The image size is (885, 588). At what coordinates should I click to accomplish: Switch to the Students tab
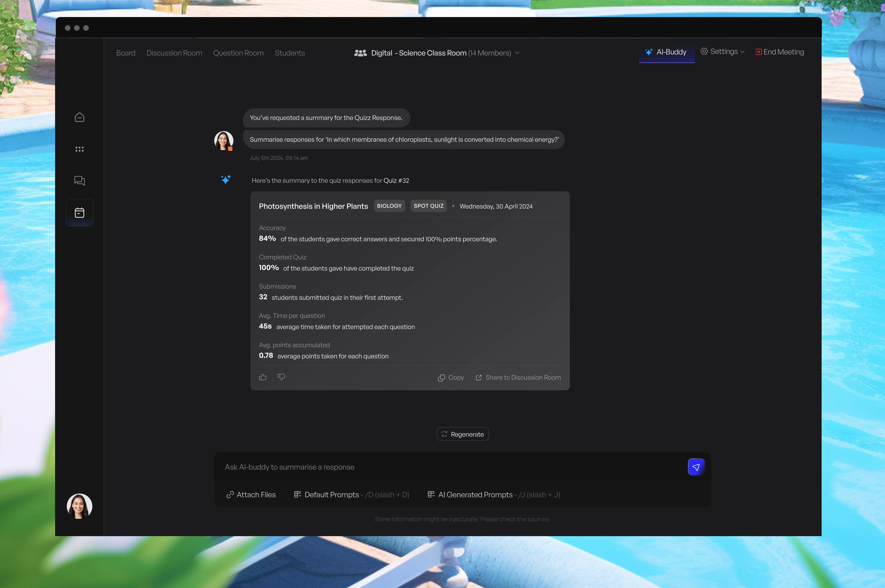coord(290,53)
